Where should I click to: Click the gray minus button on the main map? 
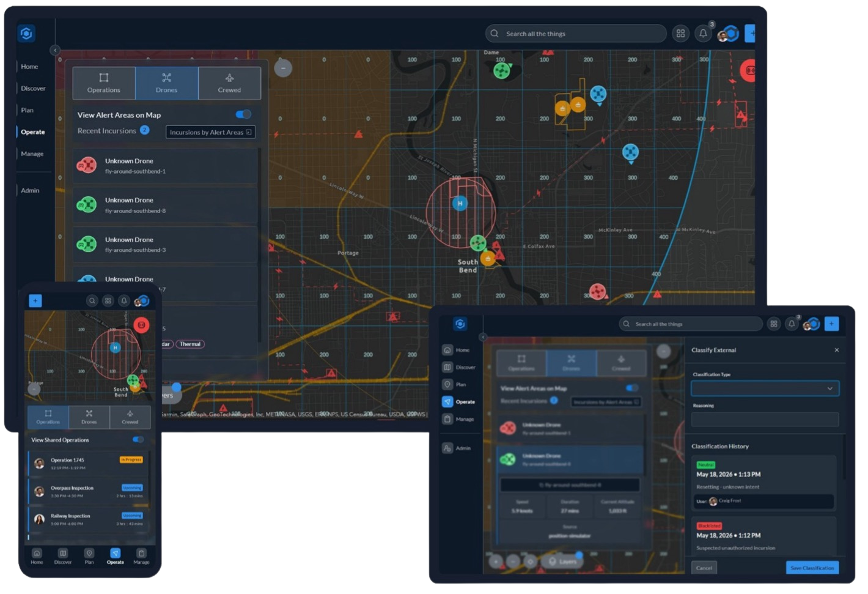click(x=283, y=68)
